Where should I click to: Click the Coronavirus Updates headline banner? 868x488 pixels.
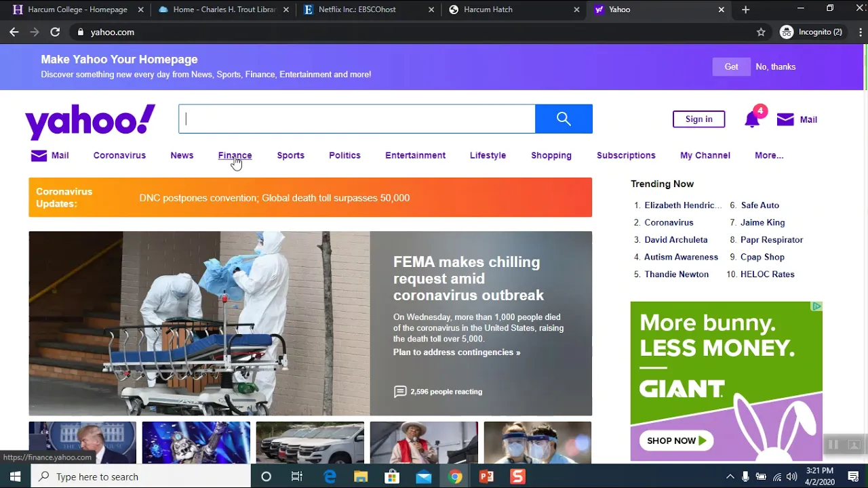tap(310, 197)
